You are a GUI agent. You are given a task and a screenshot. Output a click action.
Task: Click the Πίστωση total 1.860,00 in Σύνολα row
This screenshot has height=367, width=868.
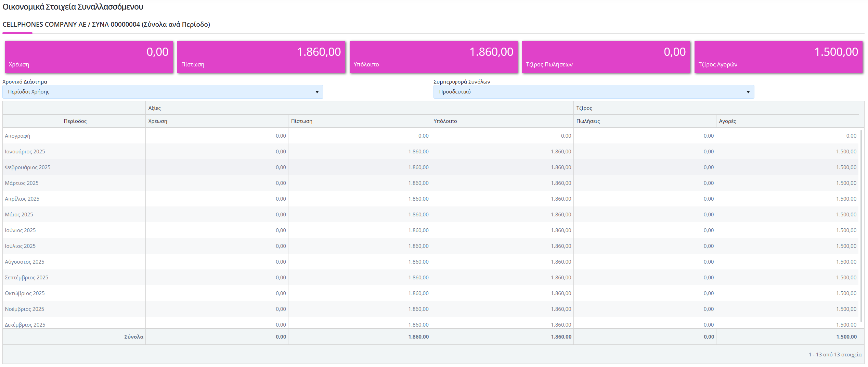tap(418, 337)
